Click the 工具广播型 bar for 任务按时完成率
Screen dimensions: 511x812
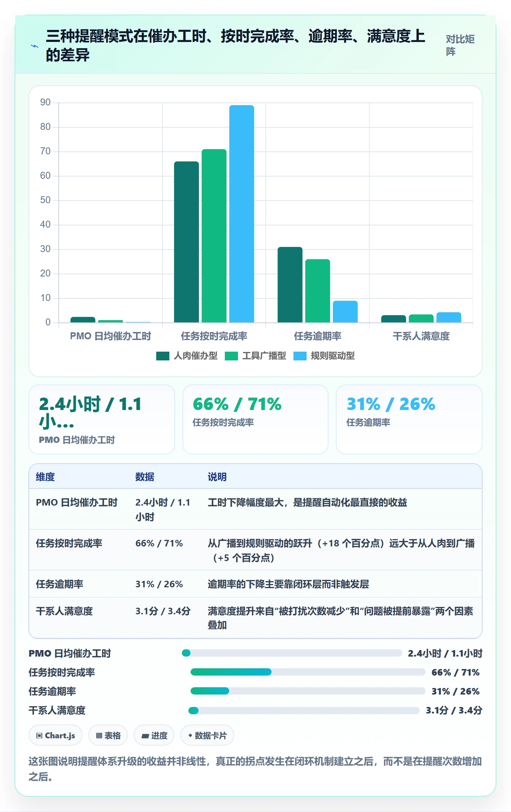[214, 236]
